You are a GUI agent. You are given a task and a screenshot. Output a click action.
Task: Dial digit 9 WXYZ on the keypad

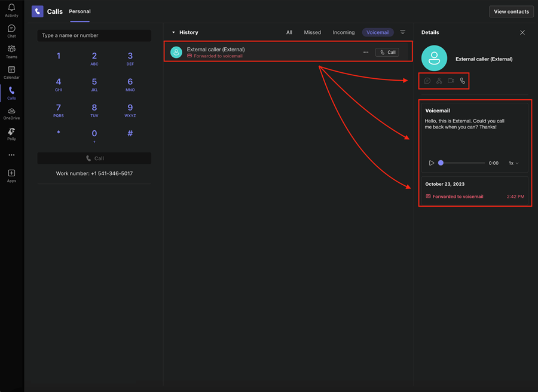130,110
